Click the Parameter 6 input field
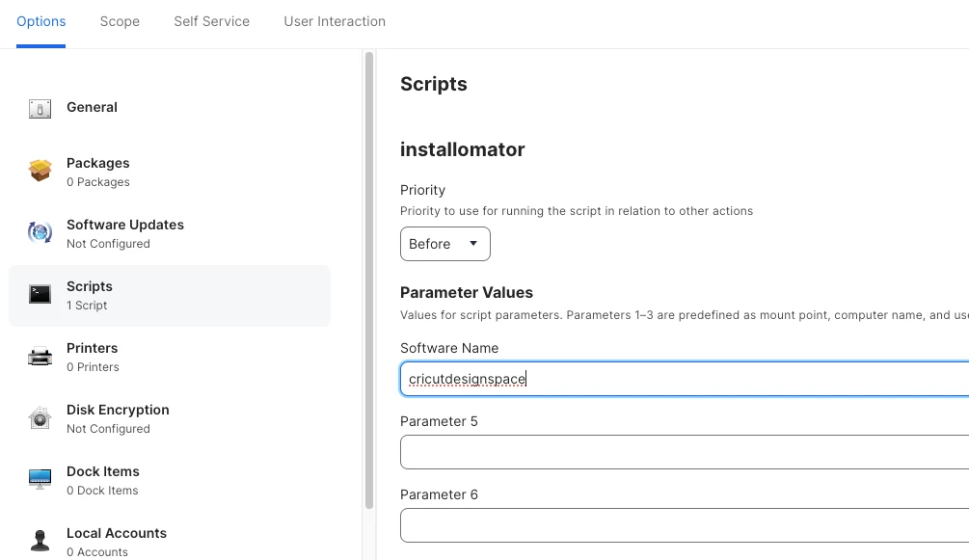Screen dimensions: 969x560 685,525
